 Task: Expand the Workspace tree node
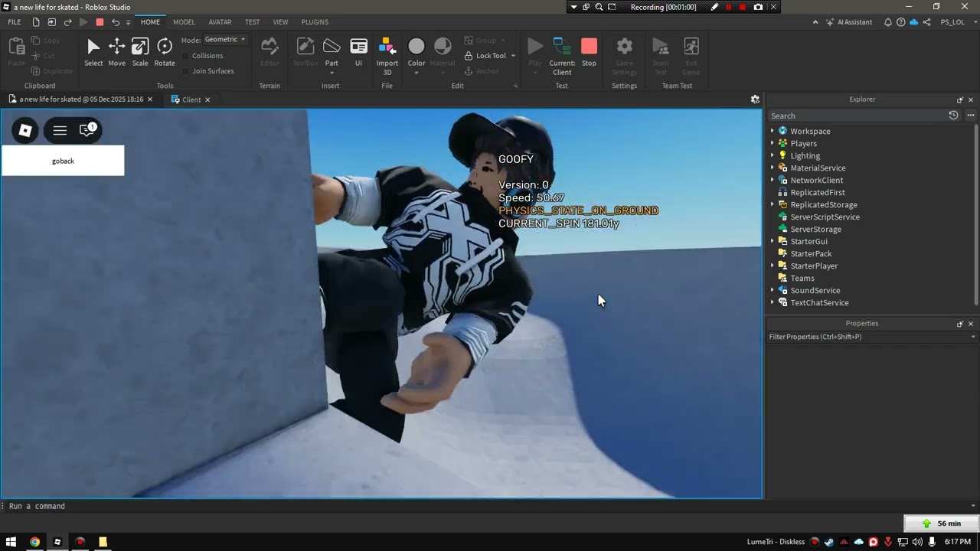pos(773,131)
